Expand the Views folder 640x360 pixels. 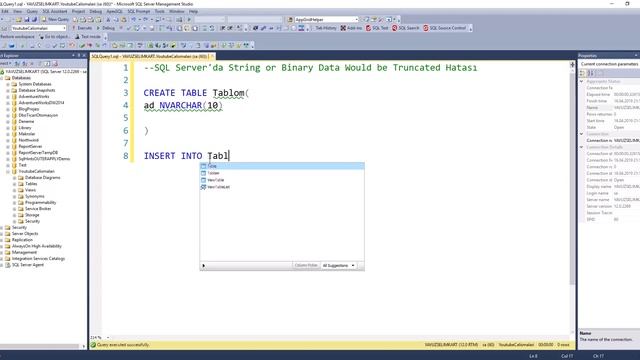[14, 190]
